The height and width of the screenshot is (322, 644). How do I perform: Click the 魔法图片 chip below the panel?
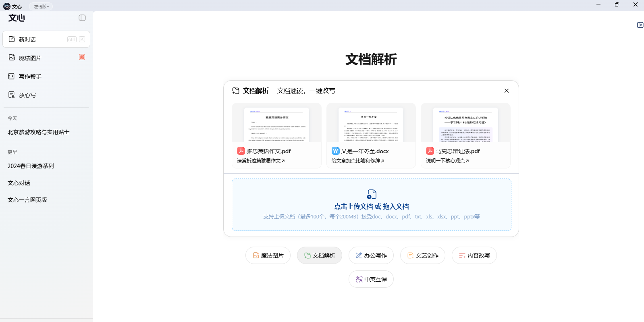[x=268, y=256]
